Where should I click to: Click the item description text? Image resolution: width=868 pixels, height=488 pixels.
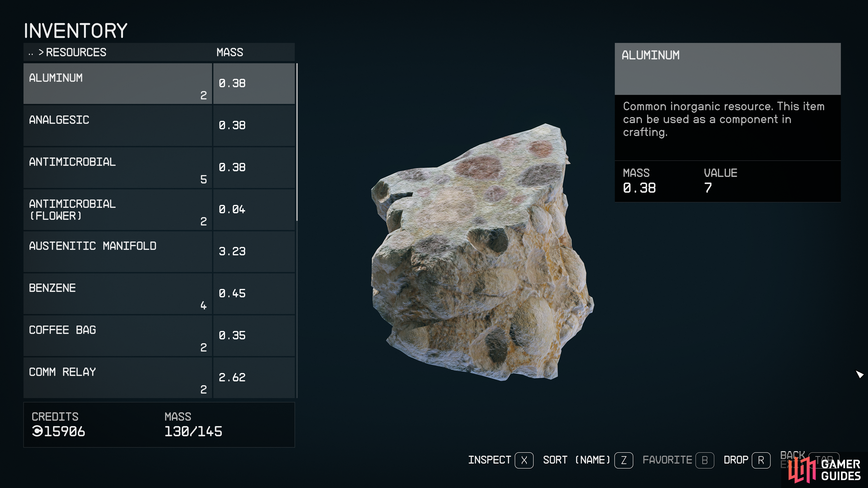pos(723,119)
